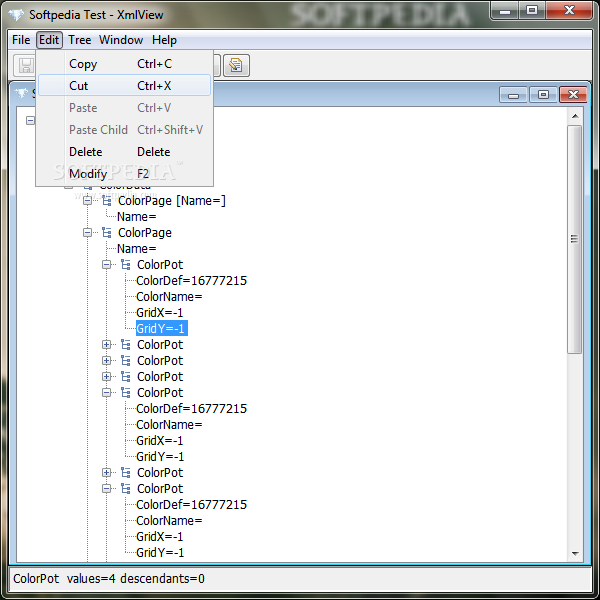Click the vertical scrollbar up arrow

tap(575, 116)
